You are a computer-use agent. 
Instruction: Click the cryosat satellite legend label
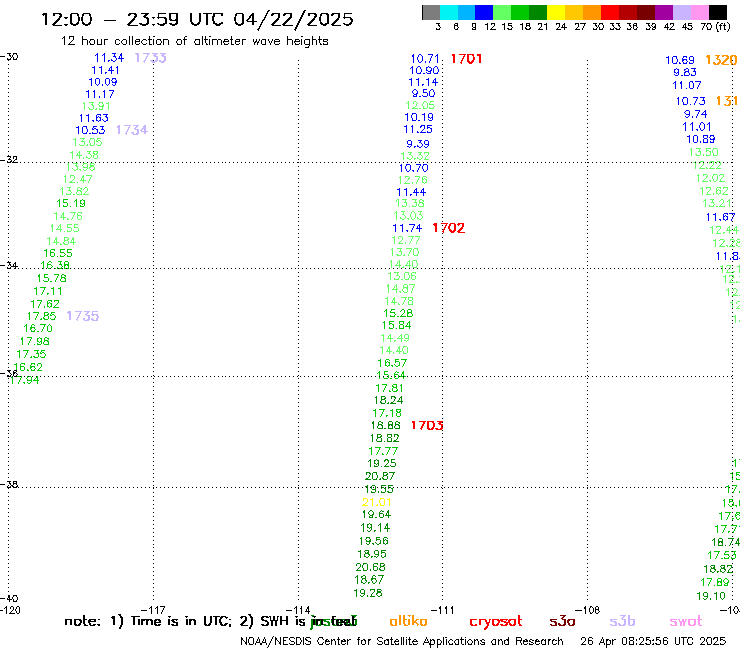pos(496,622)
